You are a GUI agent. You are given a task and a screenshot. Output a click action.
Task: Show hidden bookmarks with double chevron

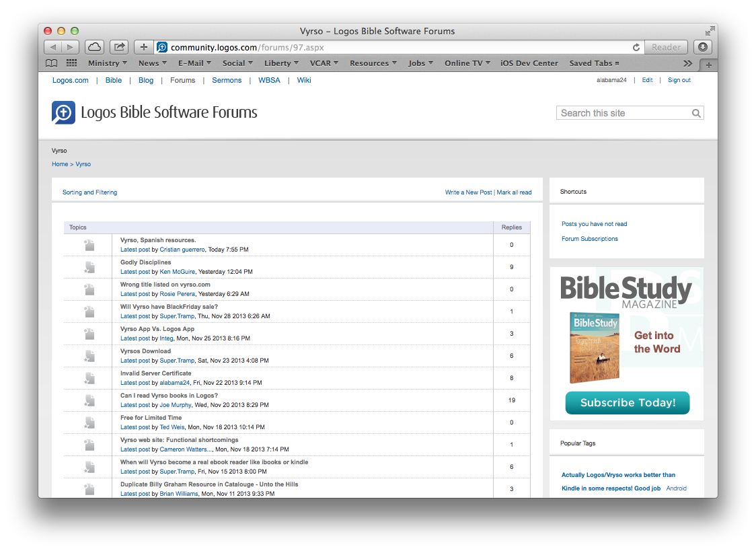(x=687, y=63)
